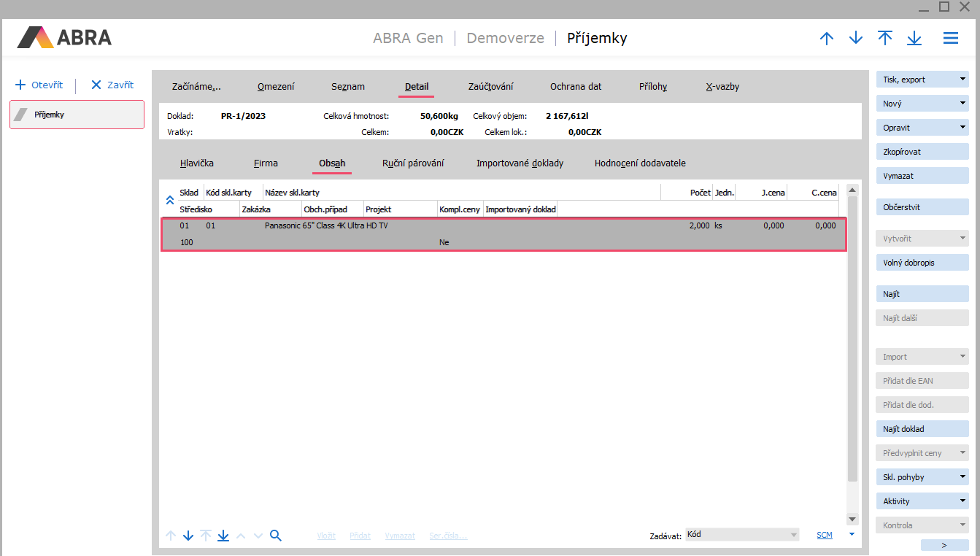Go to next record with down arrow in header
Image resolution: width=980 pixels, height=556 pixels.
856,38
